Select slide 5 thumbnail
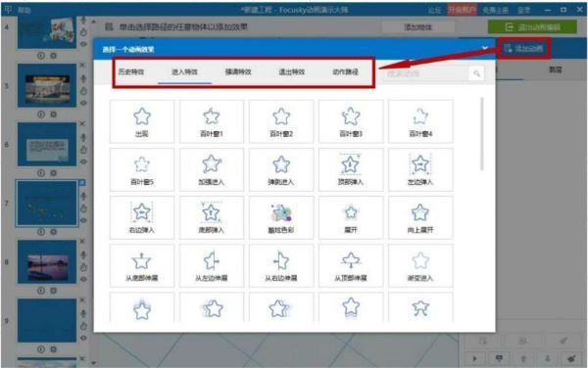 point(47,85)
